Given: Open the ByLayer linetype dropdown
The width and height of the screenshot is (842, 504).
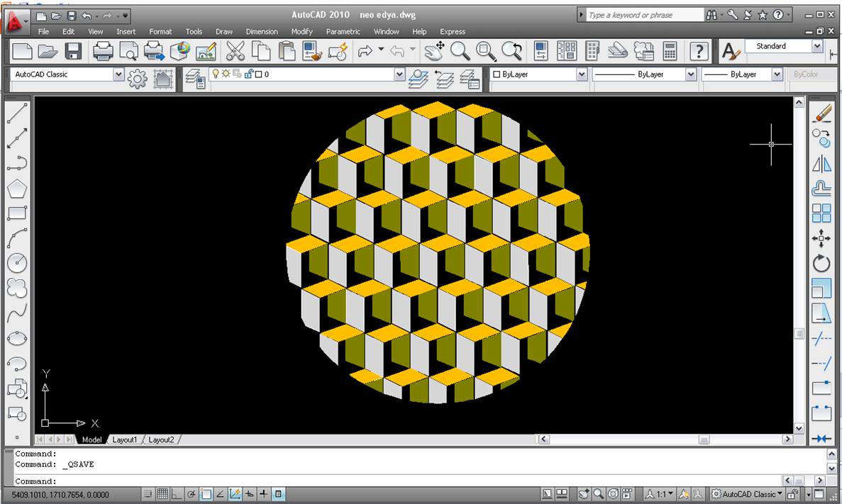Looking at the screenshot, I should point(691,74).
